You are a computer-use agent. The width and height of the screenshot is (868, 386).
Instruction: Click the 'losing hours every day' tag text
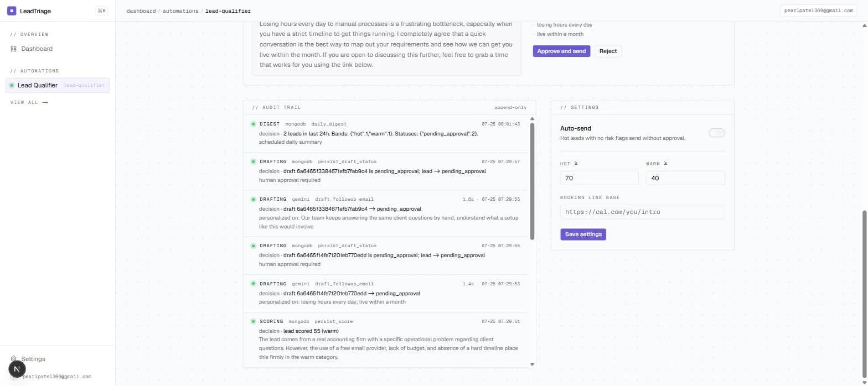[x=565, y=25]
